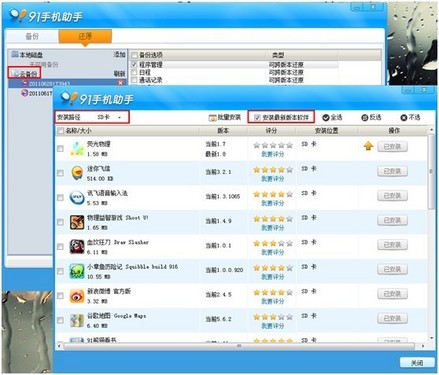439x375 pixels.
Task: Toggle the 备份选项 header checkbox
Action: click(134, 55)
